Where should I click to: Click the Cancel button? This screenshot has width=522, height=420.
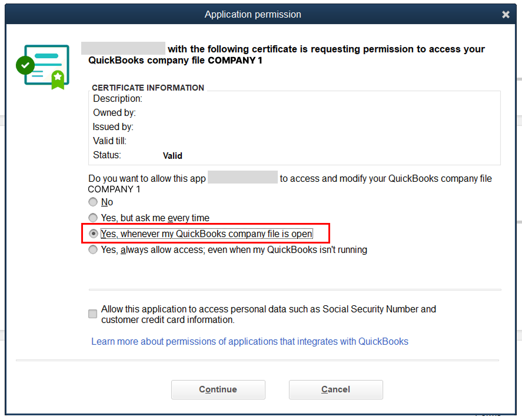pyautogui.click(x=335, y=389)
